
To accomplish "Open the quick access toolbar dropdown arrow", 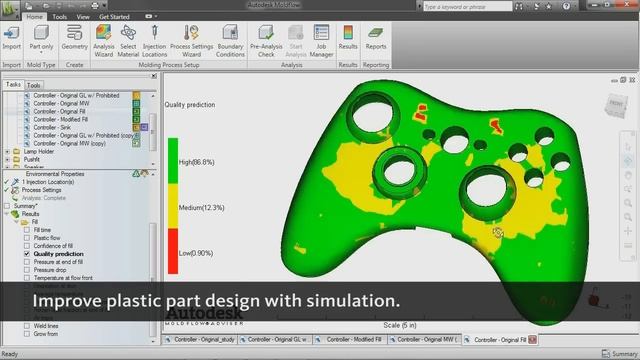I will [x=105, y=6].
